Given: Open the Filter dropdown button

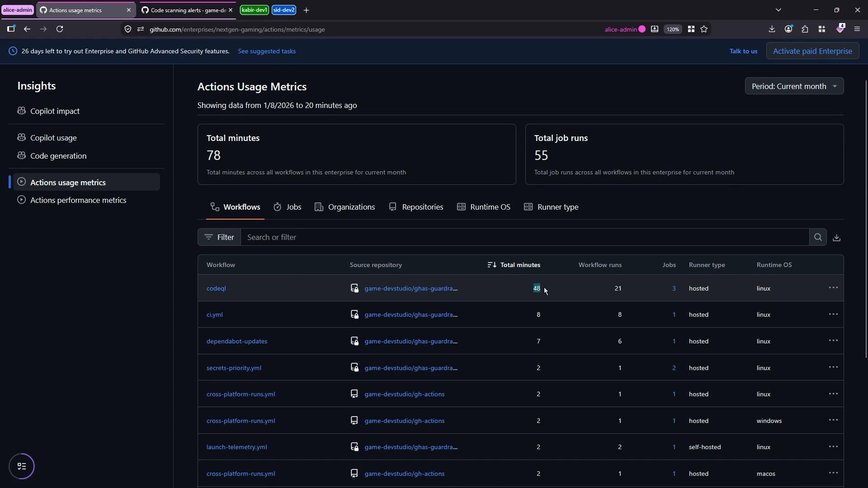Looking at the screenshot, I should (x=219, y=237).
